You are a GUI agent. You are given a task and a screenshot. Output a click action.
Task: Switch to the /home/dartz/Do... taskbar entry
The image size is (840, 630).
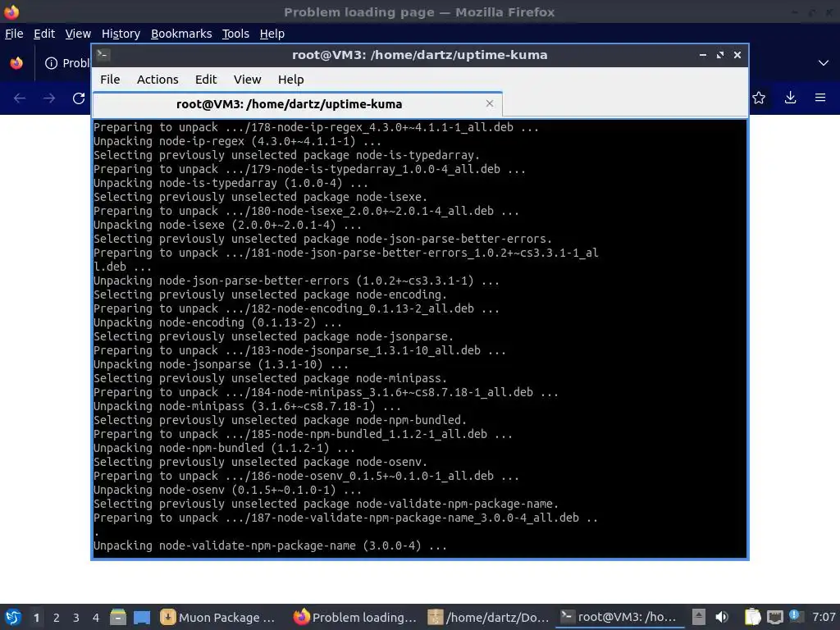[x=489, y=618]
